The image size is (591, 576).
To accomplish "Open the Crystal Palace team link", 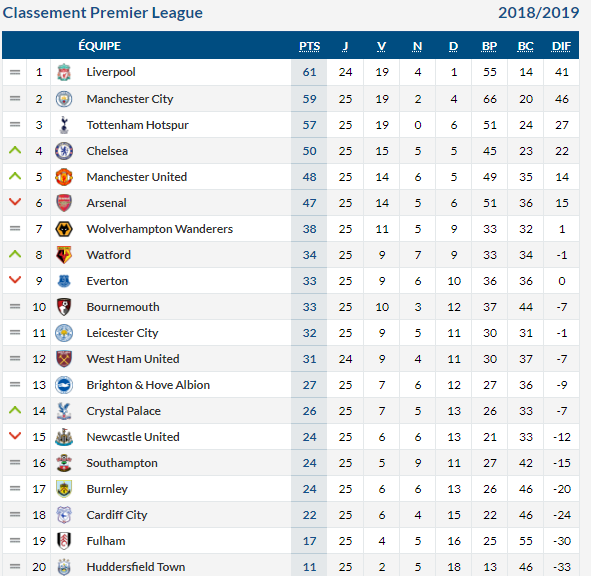I will (124, 411).
